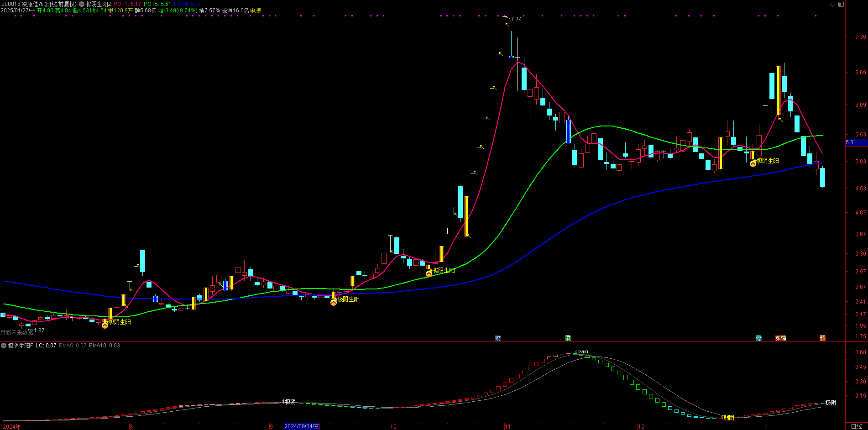The height and width of the screenshot is (430, 868).
Task: Click the month 12 tick on time axis
Action: click(x=641, y=427)
